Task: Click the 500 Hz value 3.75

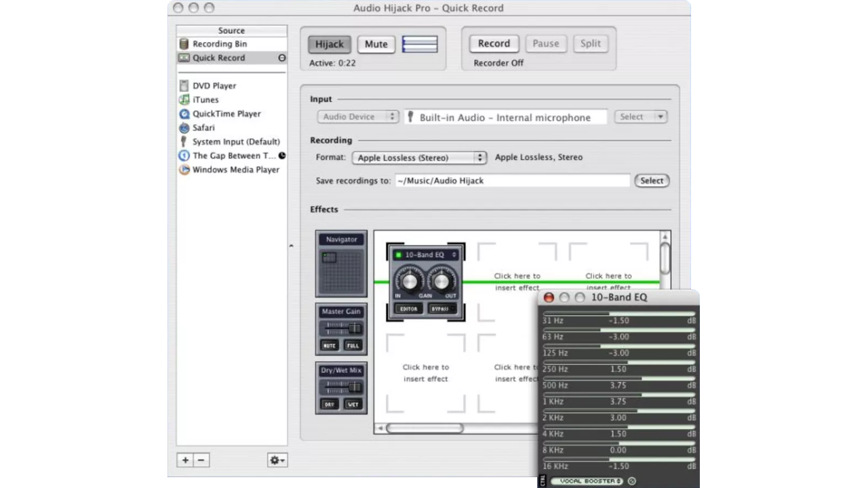Action: [618, 385]
